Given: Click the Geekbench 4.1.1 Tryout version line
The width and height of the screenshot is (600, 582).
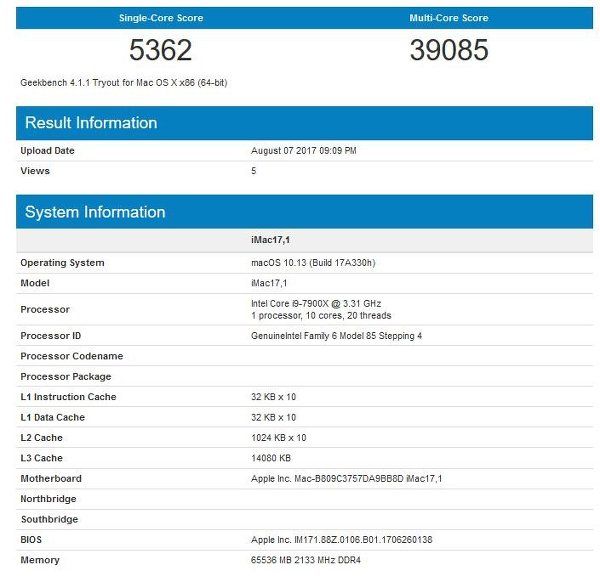Looking at the screenshot, I should (x=124, y=83).
